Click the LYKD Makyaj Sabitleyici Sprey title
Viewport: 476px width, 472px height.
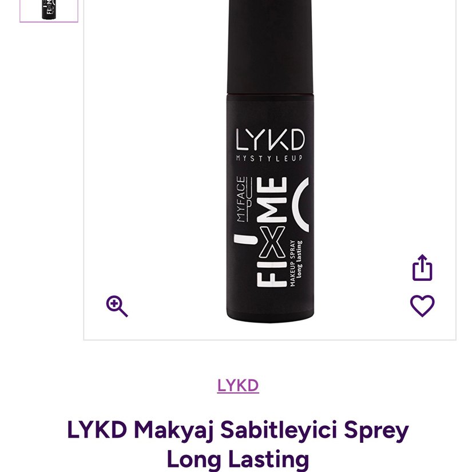[238, 430]
